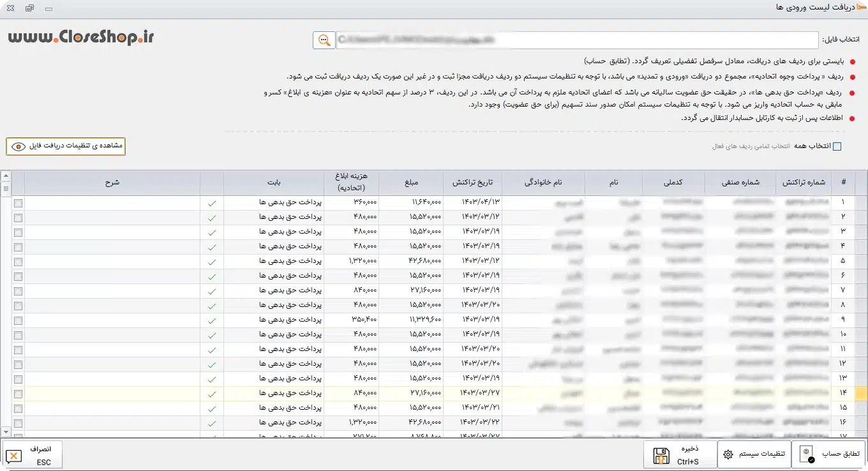The height and width of the screenshot is (471, 868).
Task: Click the کدملی column header
Action: coord(674,183)
